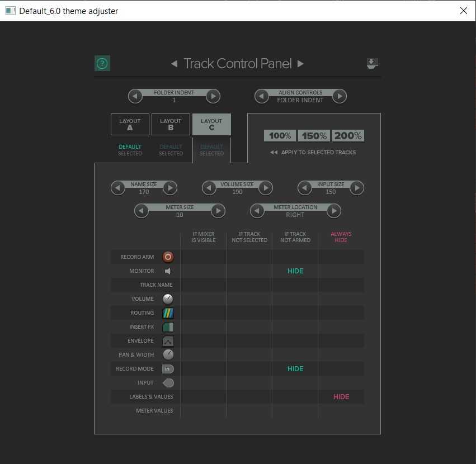This screenshot has width=476, height=464.
Task: Apply Layout B to selected tracks
Action: point(171,154)
